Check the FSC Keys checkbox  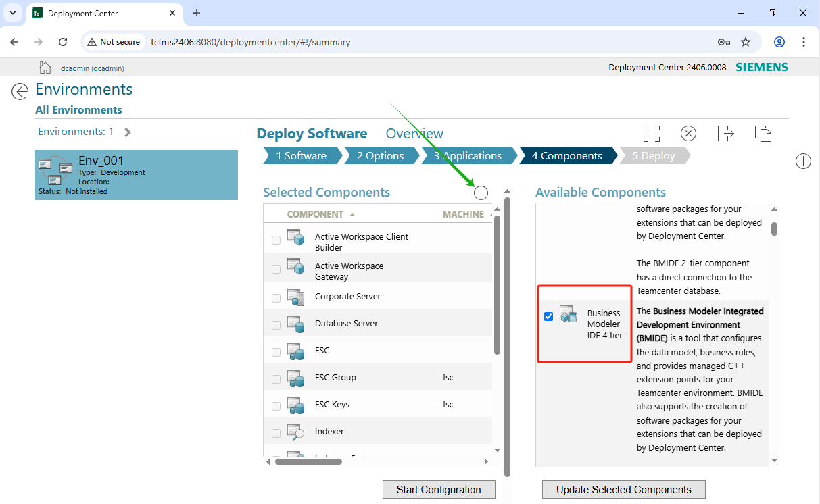coord(276,406)
